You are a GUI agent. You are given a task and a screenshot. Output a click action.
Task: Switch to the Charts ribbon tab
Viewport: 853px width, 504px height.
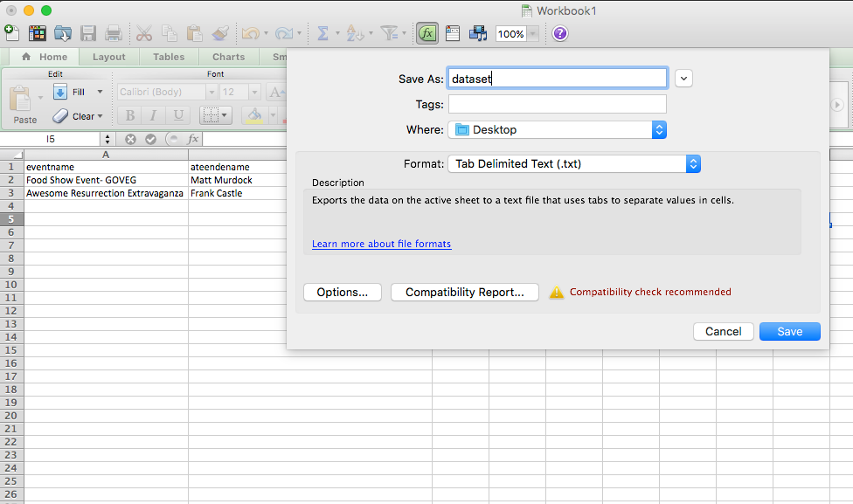point(228,57)
